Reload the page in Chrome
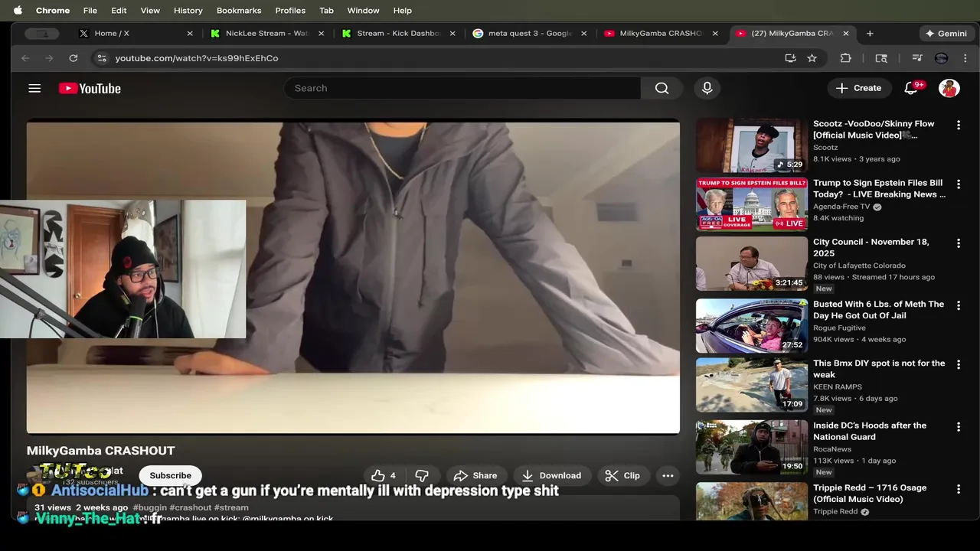 point(73,58)
